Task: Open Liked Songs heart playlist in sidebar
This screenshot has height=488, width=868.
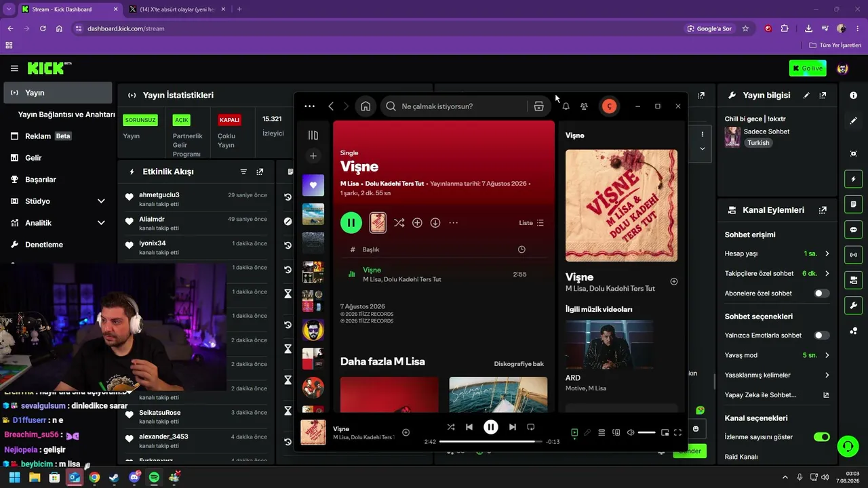Action: [x=313, y=185]
